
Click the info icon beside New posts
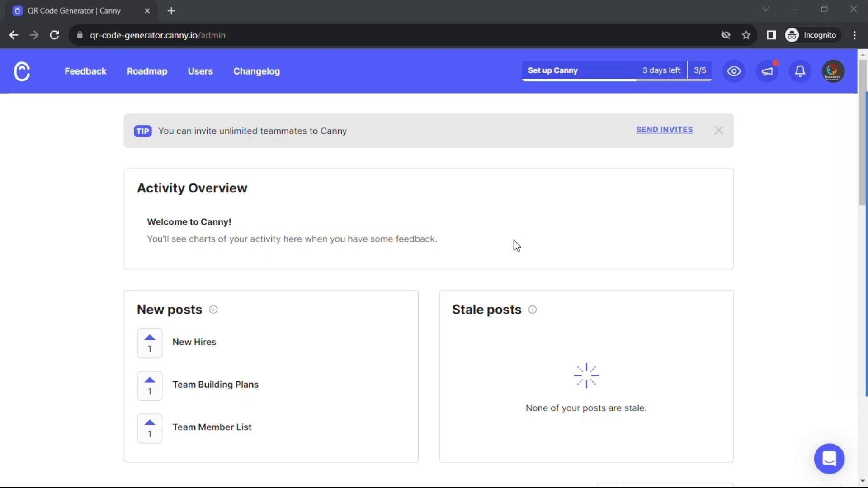tap(213, 310)
